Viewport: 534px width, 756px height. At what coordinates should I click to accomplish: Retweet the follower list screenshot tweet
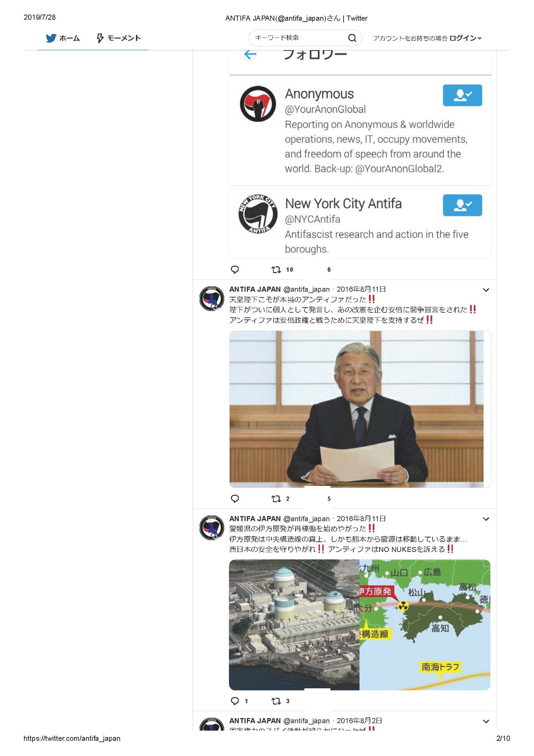pos(276,270)
